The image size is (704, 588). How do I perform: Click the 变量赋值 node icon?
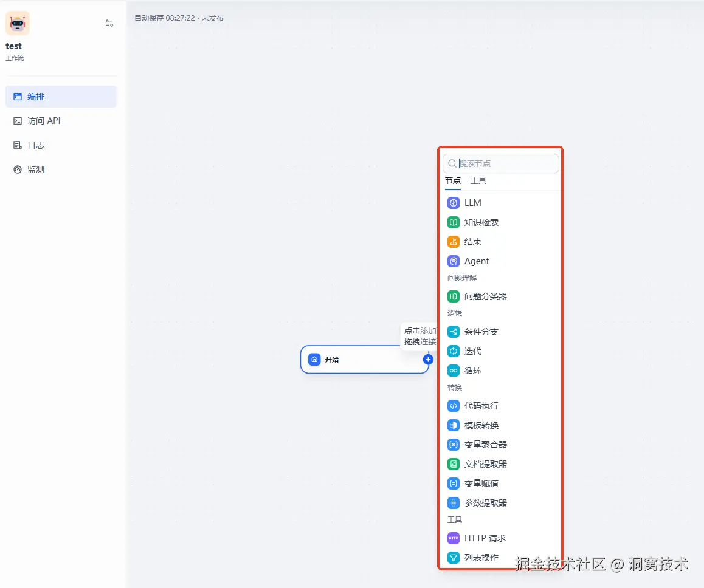(x=454, y=484)
